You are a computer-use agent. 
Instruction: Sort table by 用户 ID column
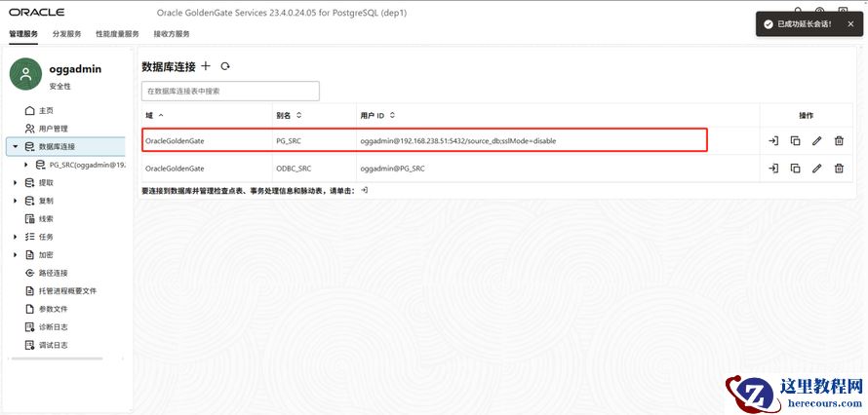392,116
